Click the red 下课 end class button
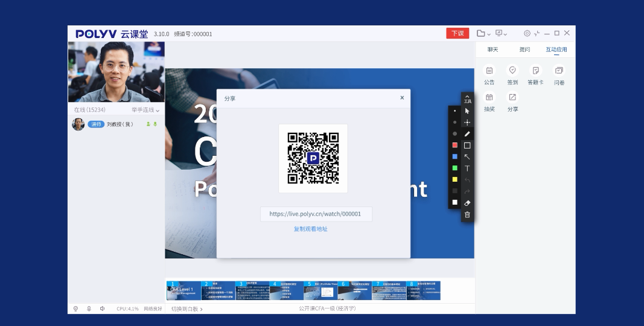 click(x=457, y=33)
